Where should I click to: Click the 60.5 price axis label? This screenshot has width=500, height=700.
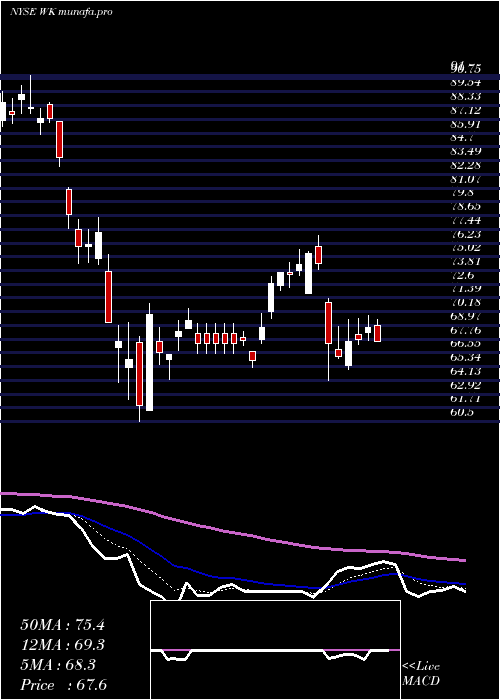(462, 412)
